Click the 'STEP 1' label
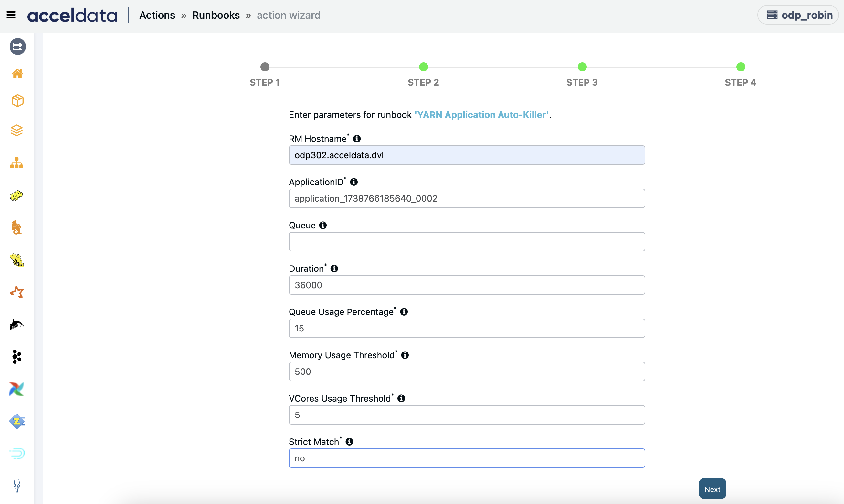The height and width of the screenshot is (504, 844). coord(265,82)
